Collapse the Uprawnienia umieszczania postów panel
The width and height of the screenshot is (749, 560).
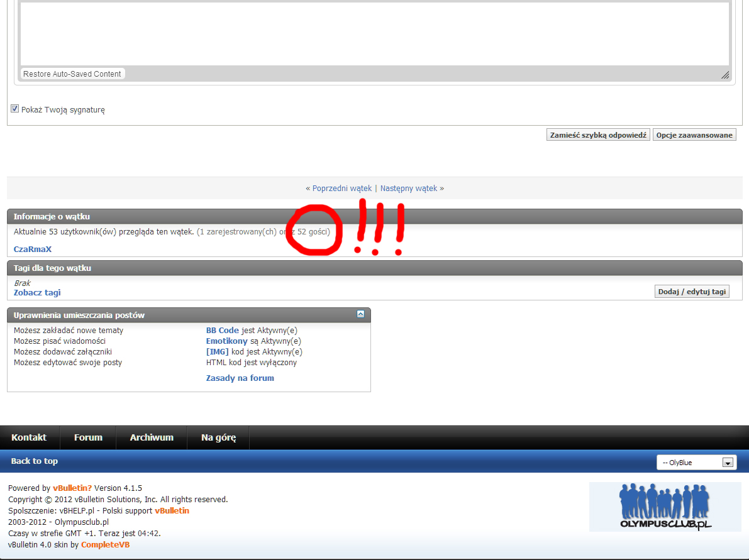tap(360, 314)
